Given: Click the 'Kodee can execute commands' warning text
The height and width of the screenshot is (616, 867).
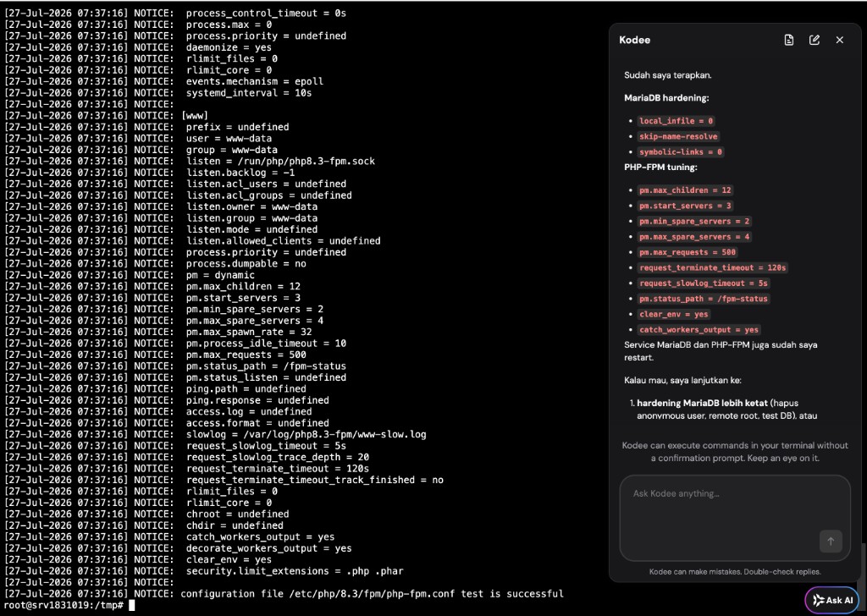Looking at the screenshot, I should tap(735, 451).
